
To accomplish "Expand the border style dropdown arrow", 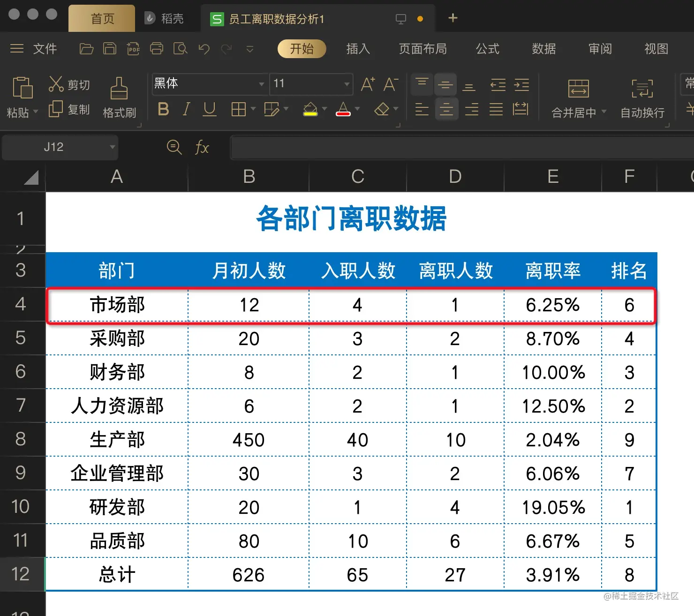I will 253,109.
